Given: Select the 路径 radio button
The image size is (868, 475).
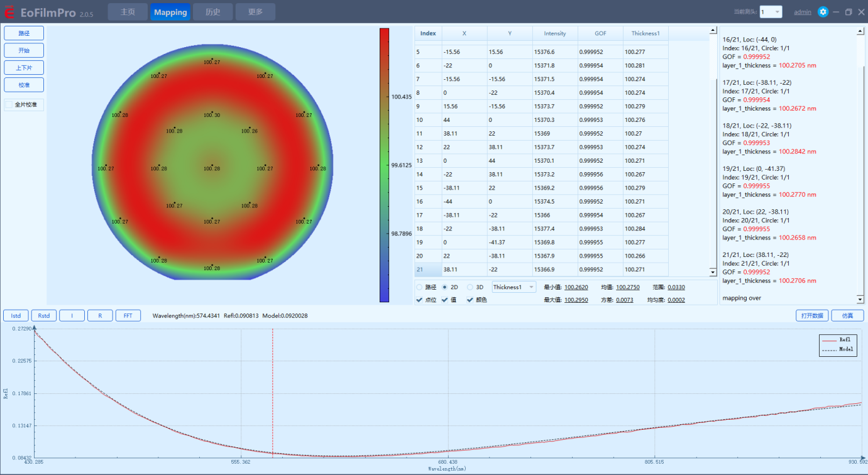Looking at the screenshot, I should tap(419, 287).
